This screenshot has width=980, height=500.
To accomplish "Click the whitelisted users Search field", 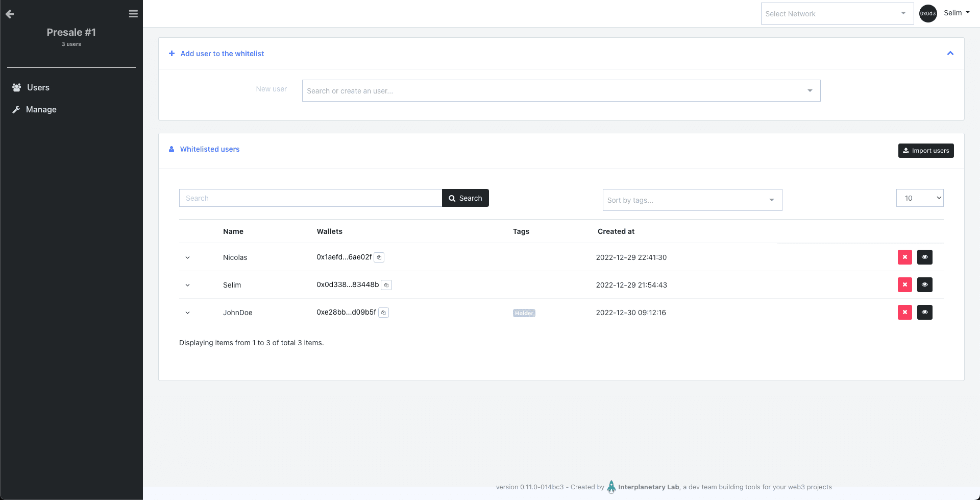I will click(310, 198).
